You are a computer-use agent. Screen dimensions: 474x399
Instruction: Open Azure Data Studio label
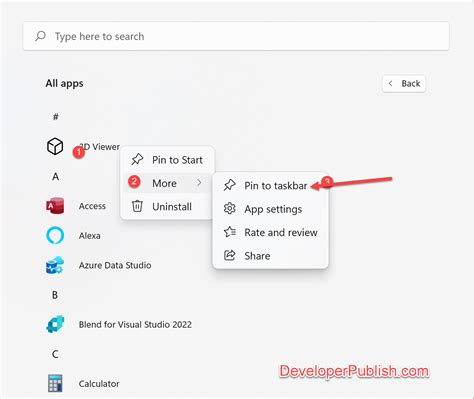[x=115, y=265]
